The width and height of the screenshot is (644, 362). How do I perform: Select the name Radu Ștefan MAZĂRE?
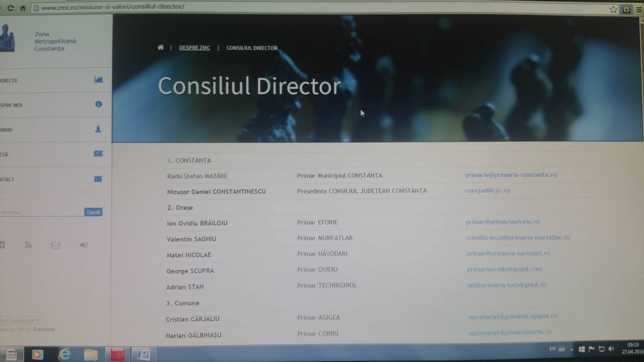[197, 176]
